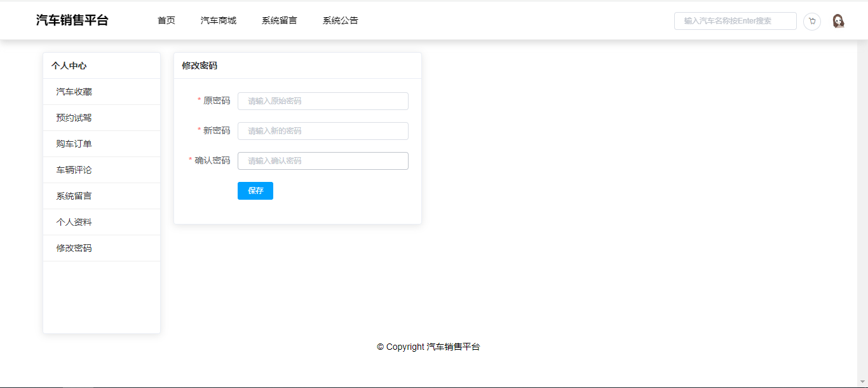Open 车辆评论 sidebar entry
868x388 pixels.
102,170
